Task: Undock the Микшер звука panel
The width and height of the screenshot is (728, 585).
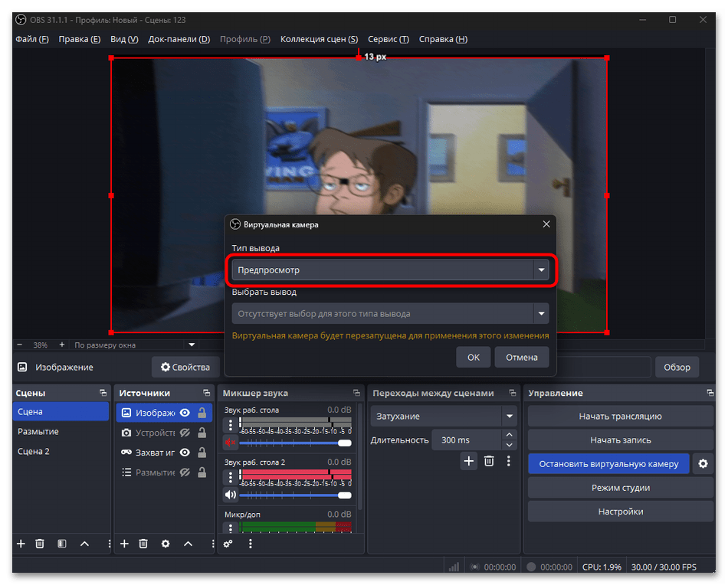Action: point(356,393)
